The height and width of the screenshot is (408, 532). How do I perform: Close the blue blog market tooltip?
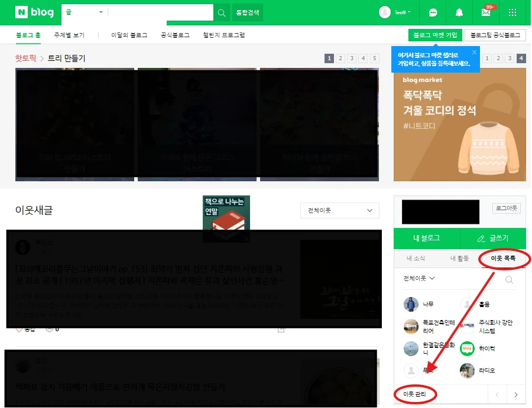tap(474, 52)
